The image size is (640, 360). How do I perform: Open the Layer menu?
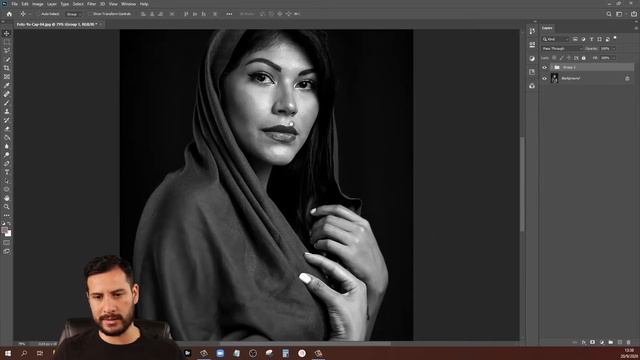click(x=52, y=4)
